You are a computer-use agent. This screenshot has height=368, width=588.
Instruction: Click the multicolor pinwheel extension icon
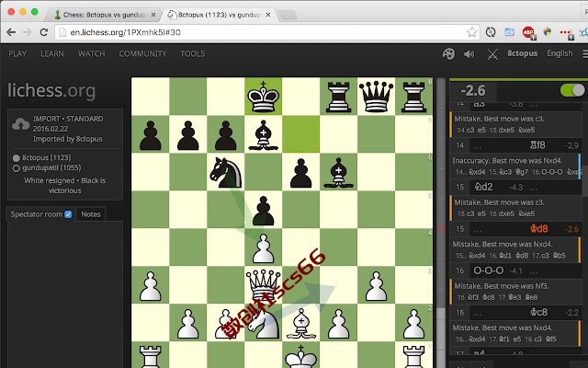(548, 32)
